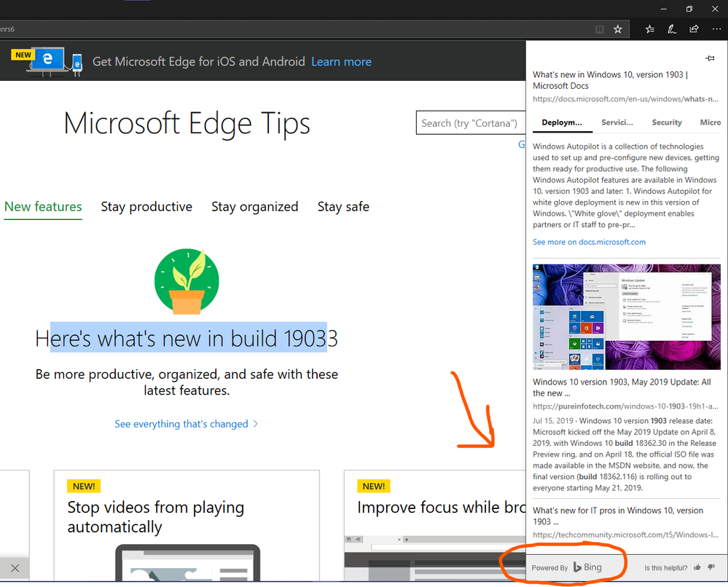Click techcommunity.microsoft.com URL link

pyautogui.click(x=625, y=535)
